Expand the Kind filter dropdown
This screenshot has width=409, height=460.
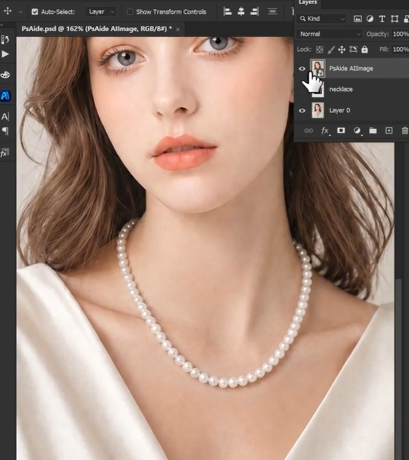pos(322,19)
